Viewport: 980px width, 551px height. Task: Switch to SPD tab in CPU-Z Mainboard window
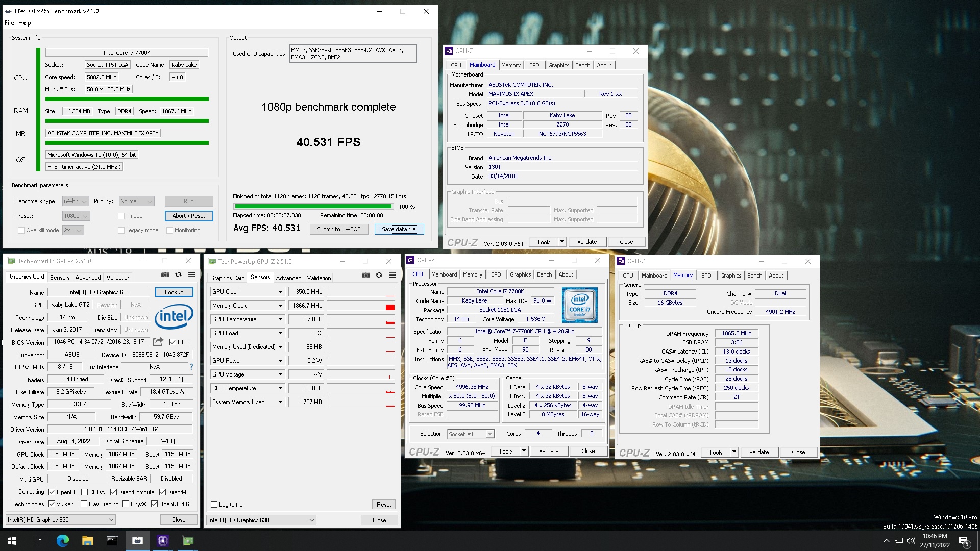pyautogui.click(x=534, y=65)
